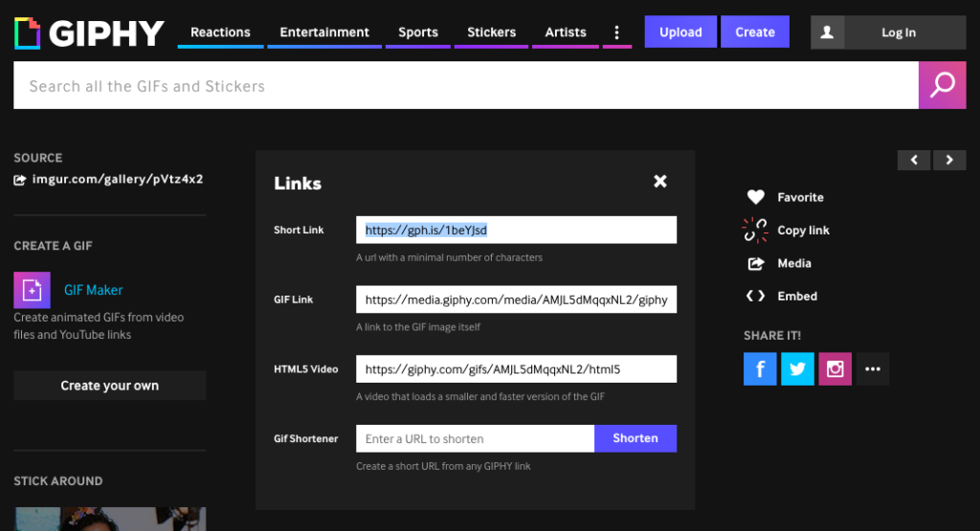
Task: Open the Artists category
Action: tap(566, 32)
